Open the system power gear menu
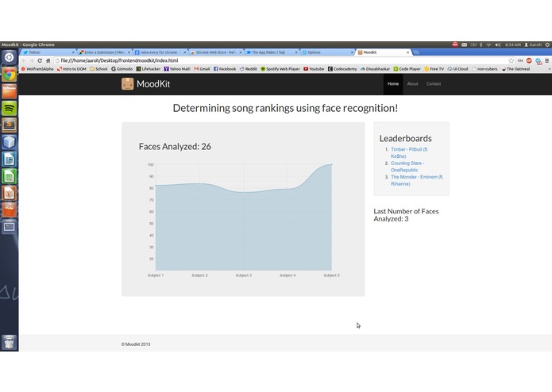This screenshot has width=552, height=392. coord(547,44)
